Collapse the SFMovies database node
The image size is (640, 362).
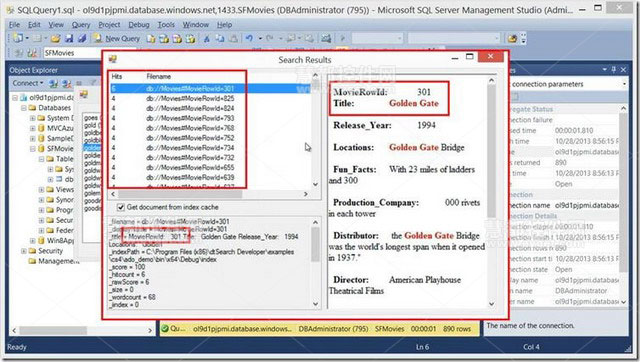(x=33, y=149)
